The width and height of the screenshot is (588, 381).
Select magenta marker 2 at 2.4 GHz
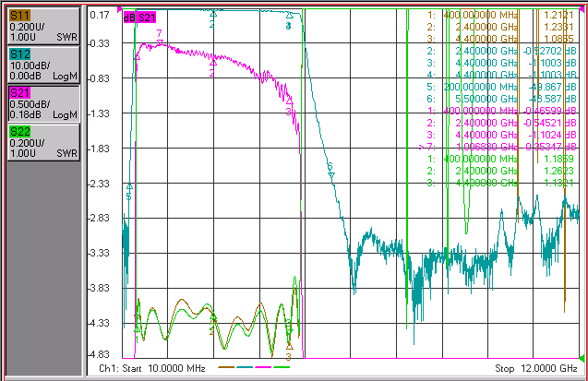[213, 63]
